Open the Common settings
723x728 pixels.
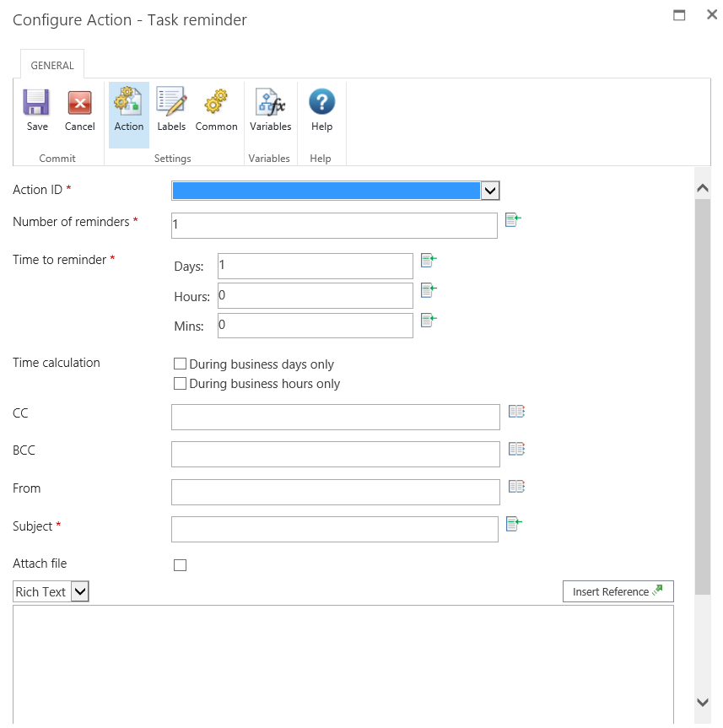click(x=216, y=104)
